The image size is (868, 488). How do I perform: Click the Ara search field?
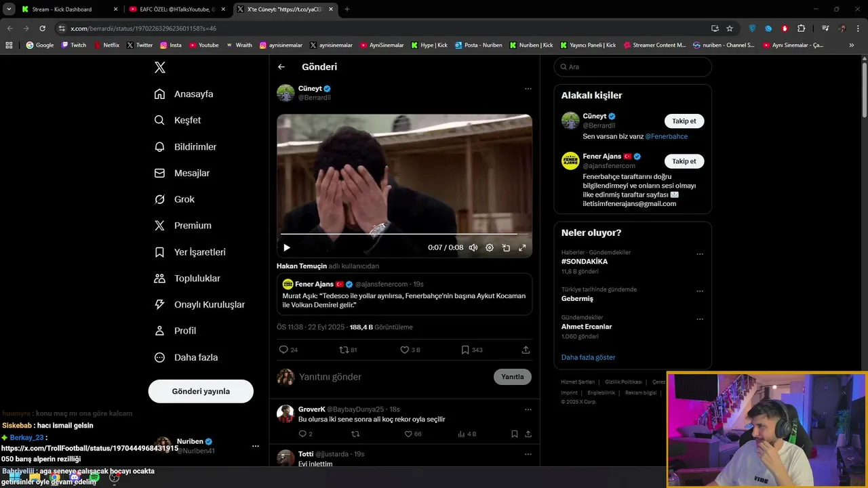point(633,67)
